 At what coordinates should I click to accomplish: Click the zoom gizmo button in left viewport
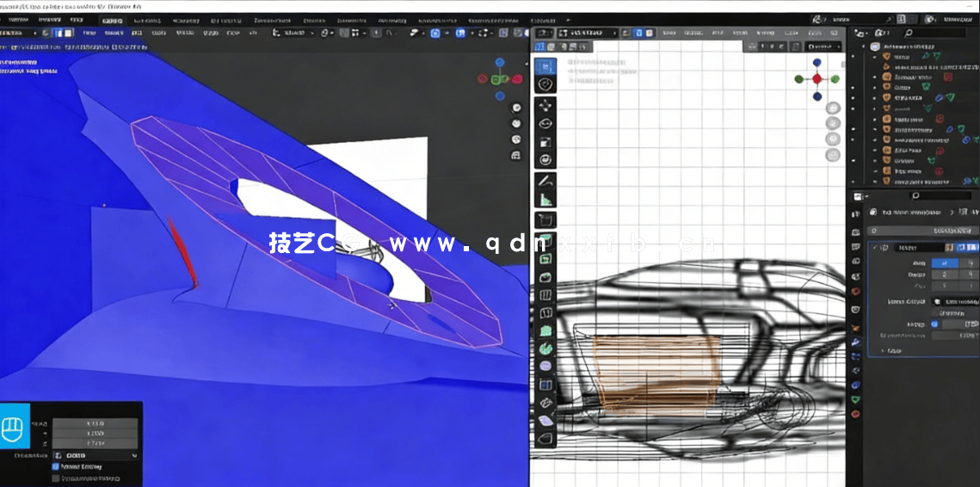516,108
